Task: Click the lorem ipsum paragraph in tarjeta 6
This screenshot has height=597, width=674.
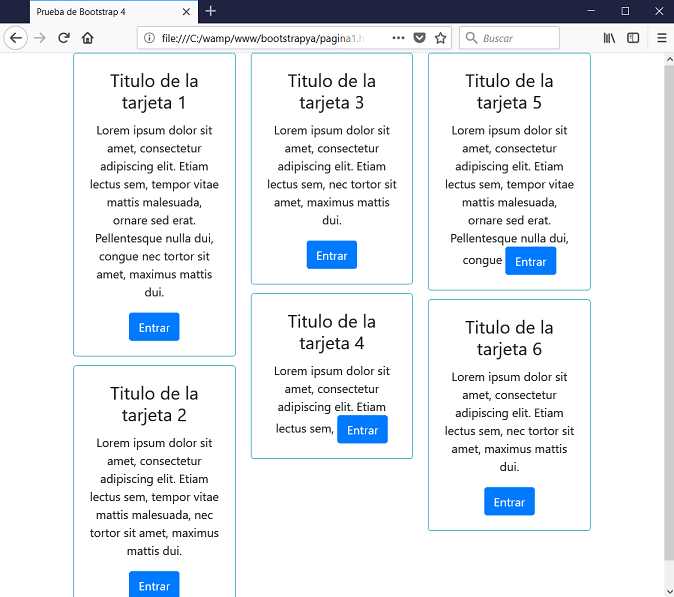Action: pos(509,422)
